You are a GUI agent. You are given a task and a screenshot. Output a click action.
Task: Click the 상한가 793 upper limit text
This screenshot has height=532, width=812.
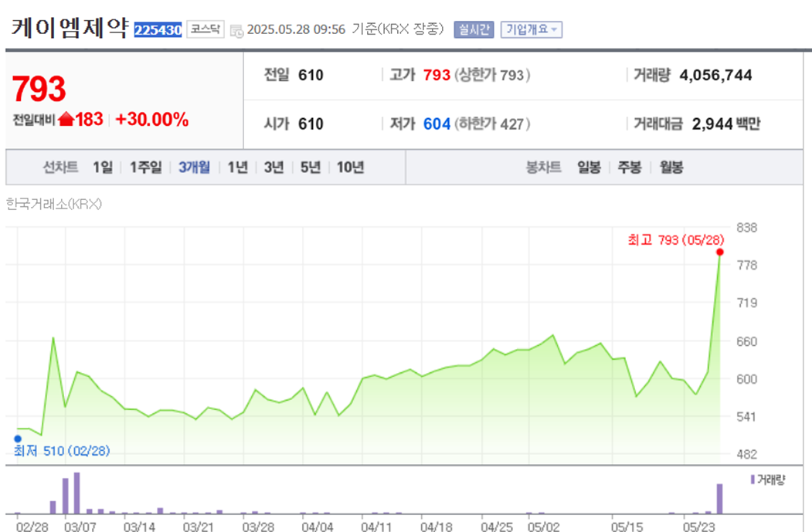tap(492, 76)
